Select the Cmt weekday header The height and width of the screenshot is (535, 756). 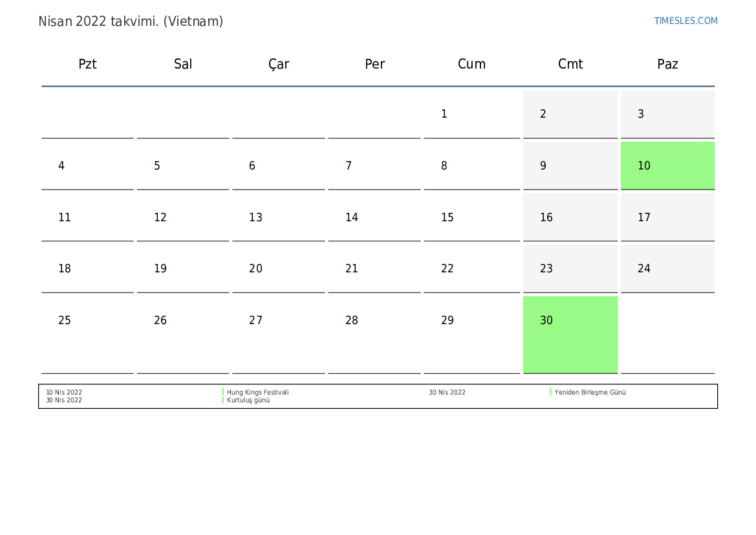click(570, 64)
